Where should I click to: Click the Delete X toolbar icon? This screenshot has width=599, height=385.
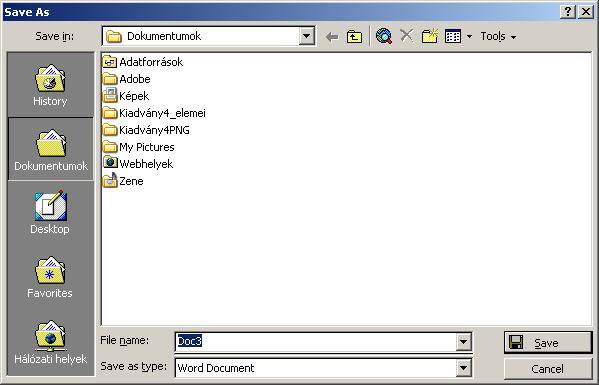coord(406,36)
